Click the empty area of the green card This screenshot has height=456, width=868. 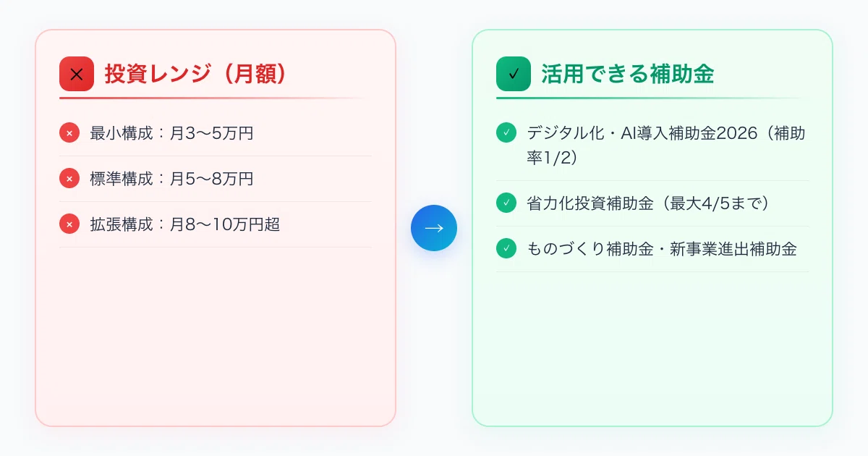point(652,347)
